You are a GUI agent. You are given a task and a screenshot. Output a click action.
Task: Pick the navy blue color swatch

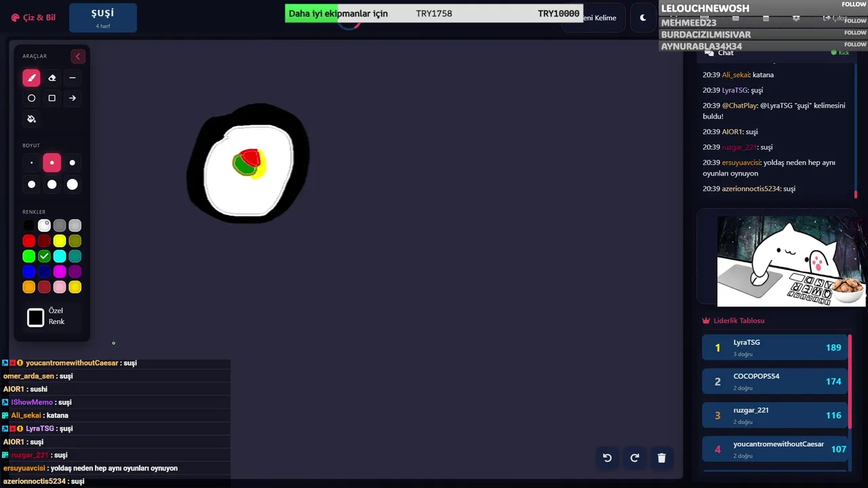pos(44,272)
